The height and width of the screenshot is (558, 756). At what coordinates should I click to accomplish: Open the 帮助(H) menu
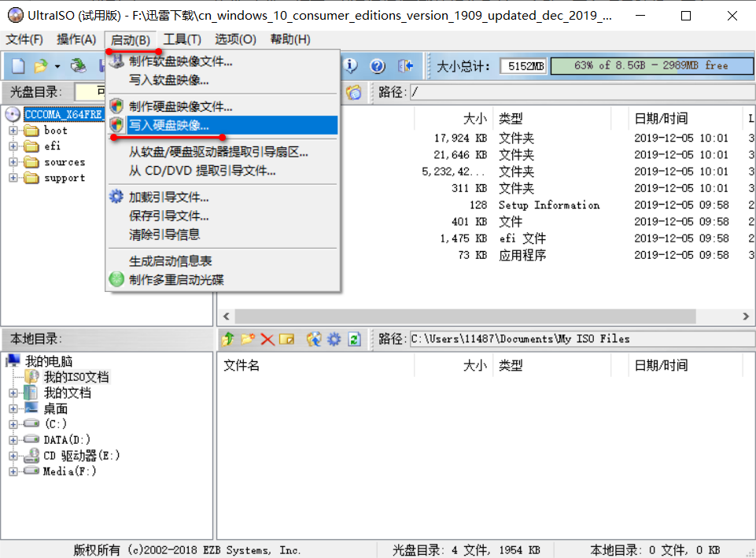[x=290, y=39]
